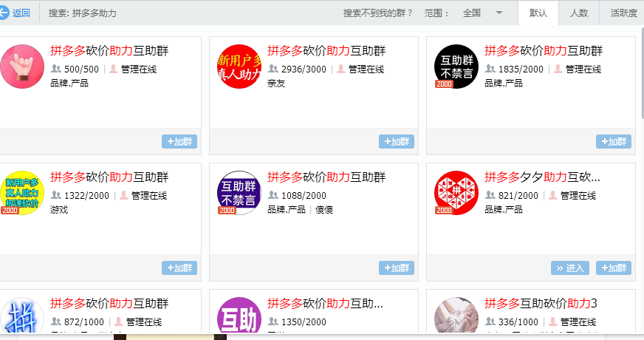Click the members icon beside 1322/2000

(x=56, y=195)
